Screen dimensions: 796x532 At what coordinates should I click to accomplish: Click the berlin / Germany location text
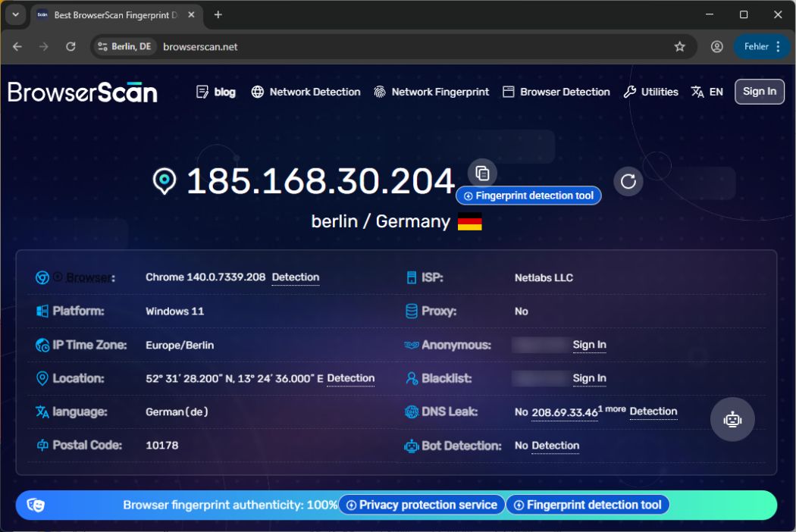click(x=381, y=221)
